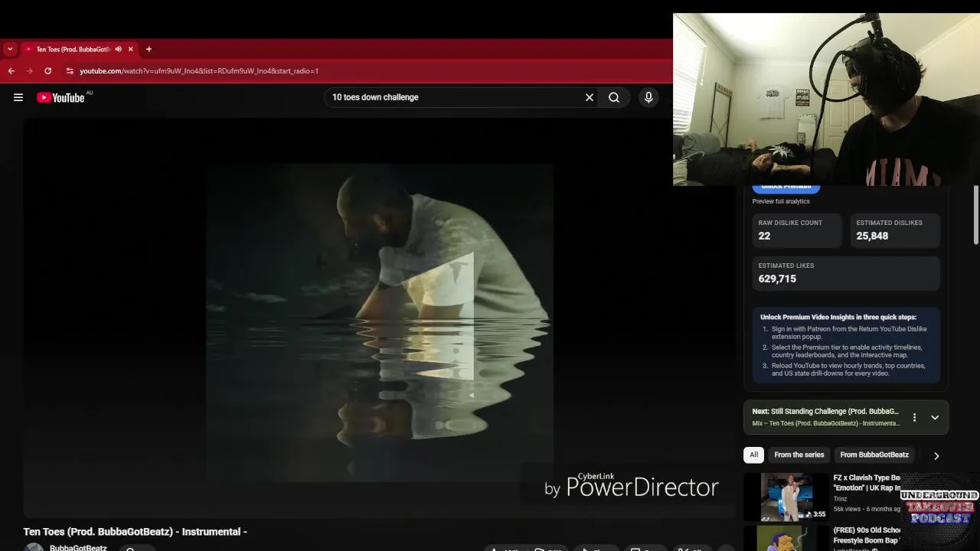Open the YouTube hamburger guide menu

18,97
